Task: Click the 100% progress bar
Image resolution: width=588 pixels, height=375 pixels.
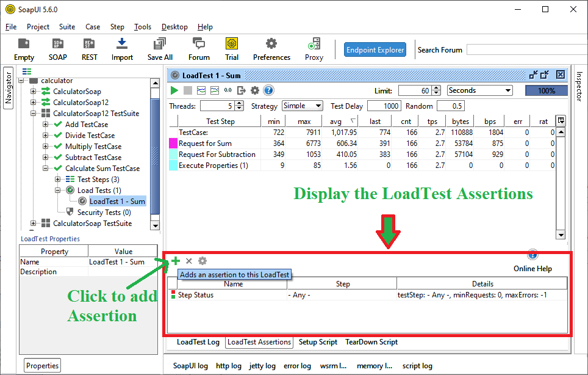Action: [547, 90]
